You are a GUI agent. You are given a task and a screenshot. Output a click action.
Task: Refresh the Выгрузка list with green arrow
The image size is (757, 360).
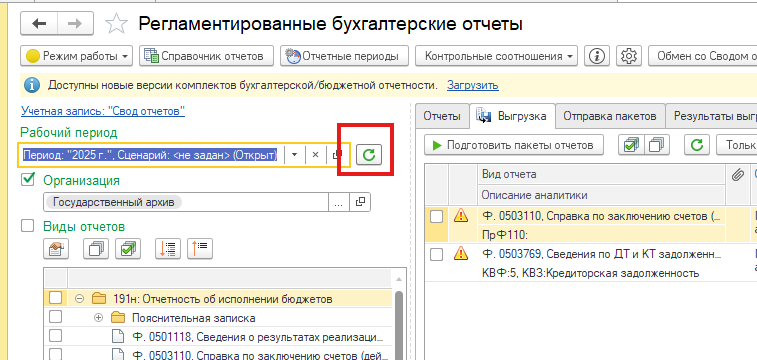coord(697,145)
